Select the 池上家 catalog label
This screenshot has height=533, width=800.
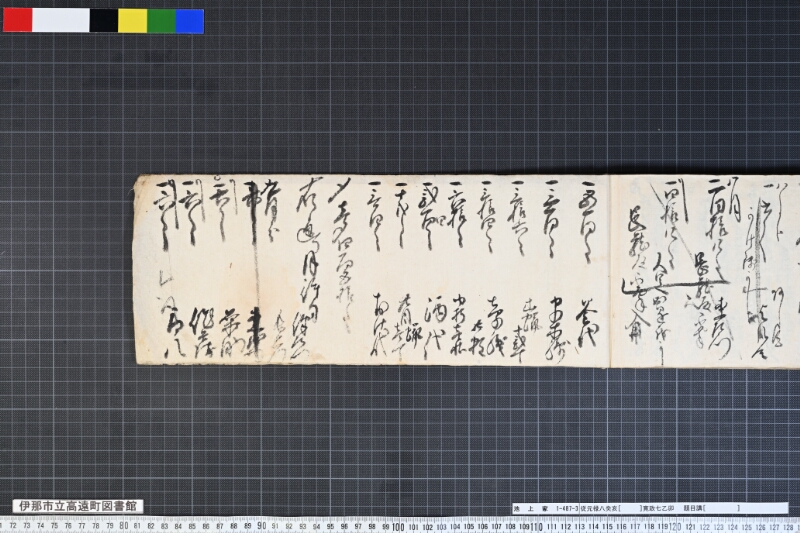(531, 508)
